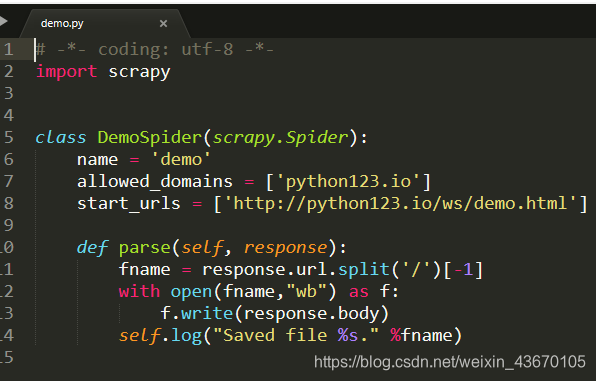The width and height of the screenshot is (596, 381).
Task: Click the class keyword on line 5
Action: point(61,137)
